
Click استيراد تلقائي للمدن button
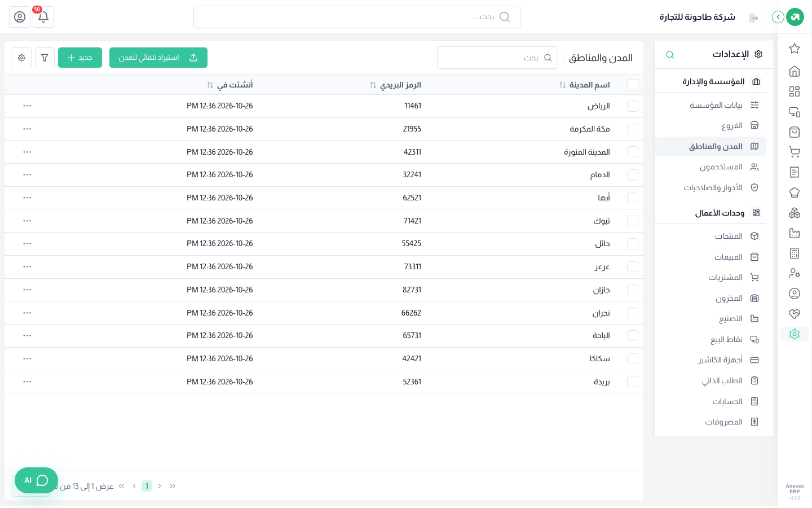pos(158,58)
